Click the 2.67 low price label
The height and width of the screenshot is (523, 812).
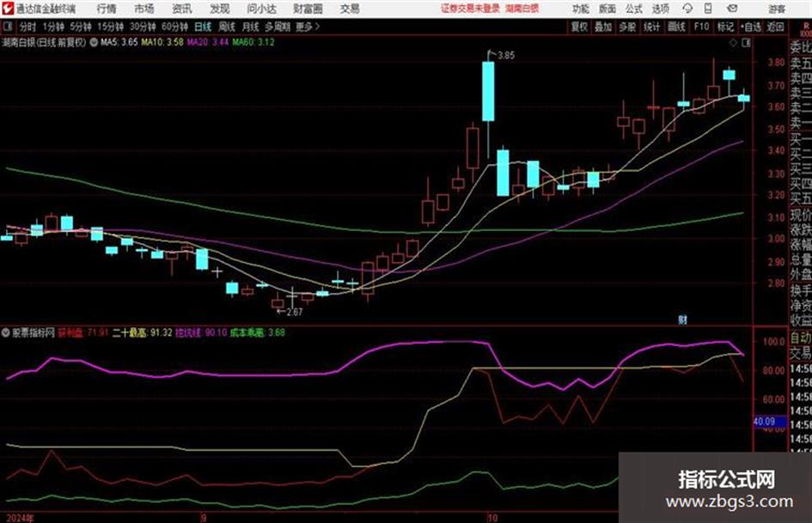coord(294,312)
